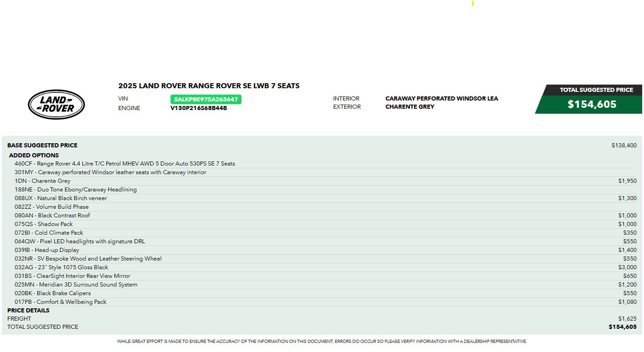Select the 088UX Natural Black Birch veneer row
This screenshot has width=644, height=352.
325,198
